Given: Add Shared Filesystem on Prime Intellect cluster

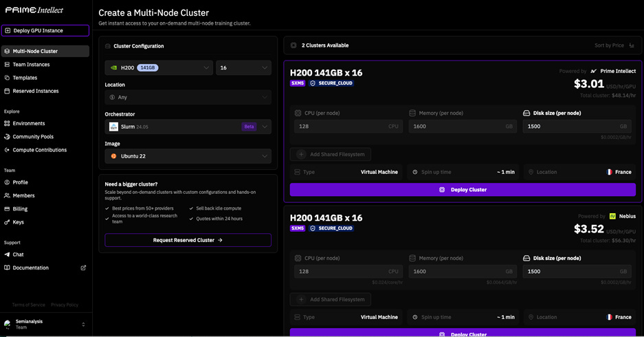Looking at the screenshot, I should click(x=331, y=155).
